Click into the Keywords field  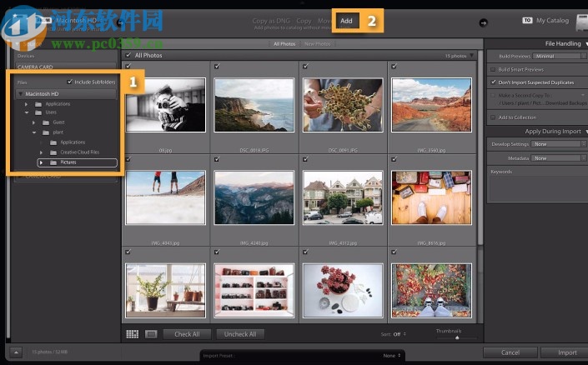pyautogui.click(x=538, y=189)
